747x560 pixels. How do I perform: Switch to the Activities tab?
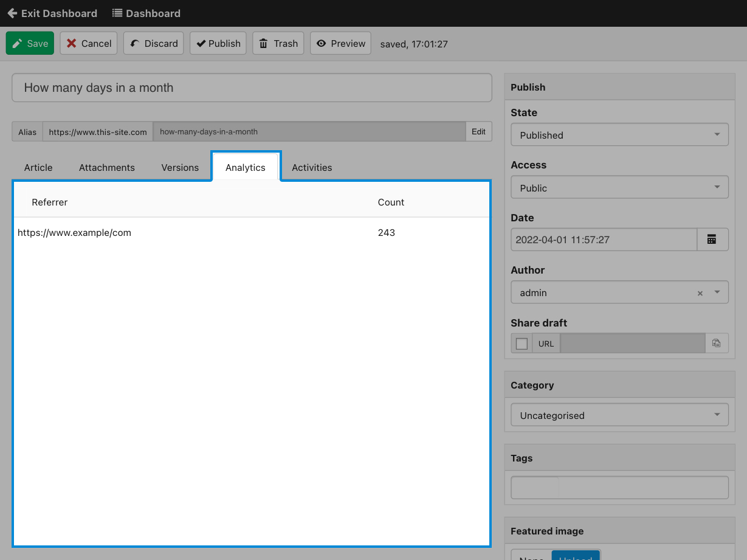click(312, 168)
